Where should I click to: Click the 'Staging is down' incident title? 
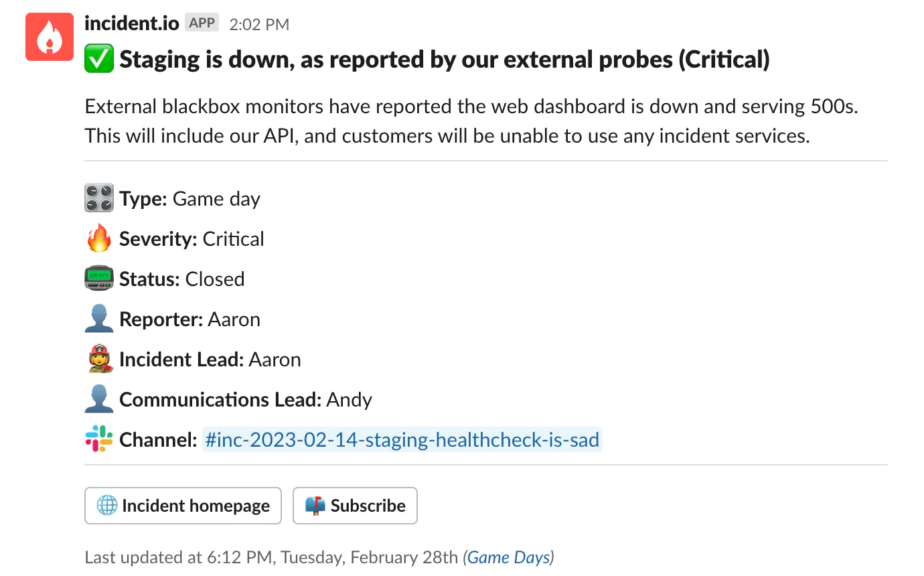tap(445, 60)
